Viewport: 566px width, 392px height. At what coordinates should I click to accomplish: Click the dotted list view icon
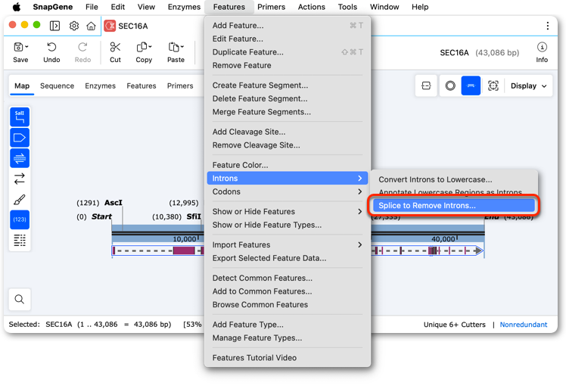pos(20,240)
